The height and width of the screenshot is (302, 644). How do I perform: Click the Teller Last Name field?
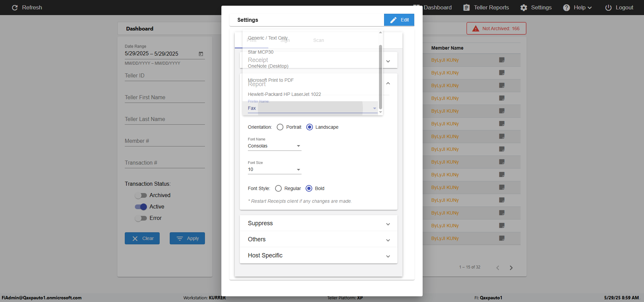(165, 119)
